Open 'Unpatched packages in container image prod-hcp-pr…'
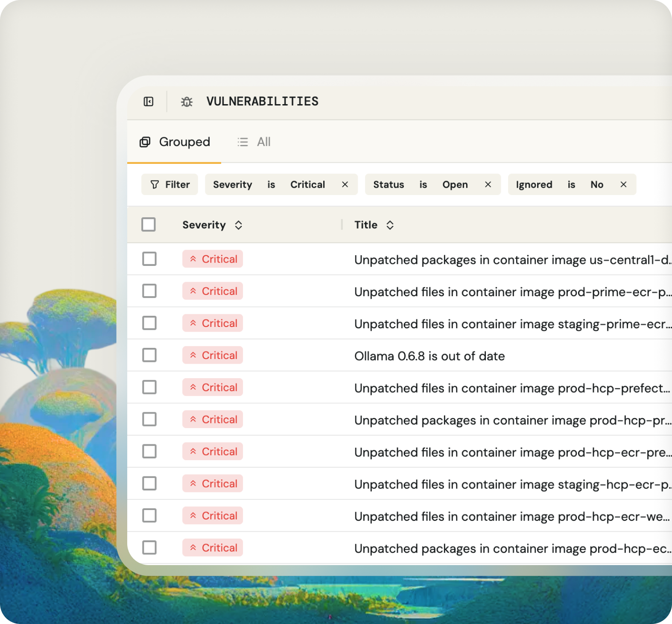The image size is (672, 624). point(513,420)
